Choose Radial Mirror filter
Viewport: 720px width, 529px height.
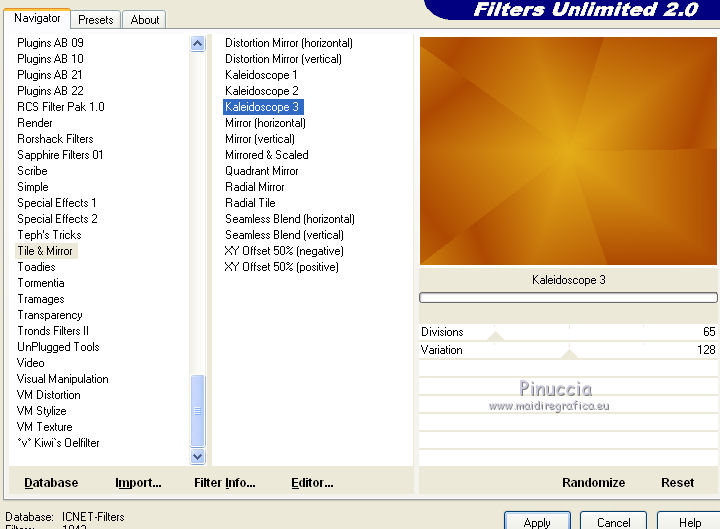[255, 187]
